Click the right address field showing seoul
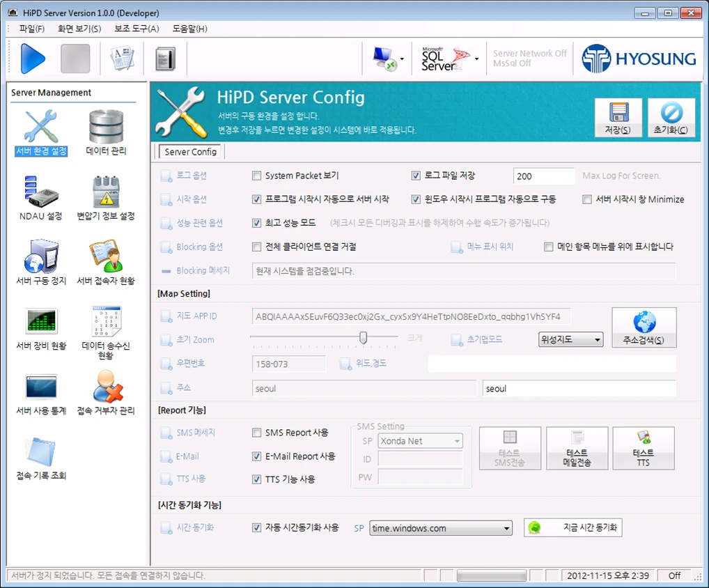 pos(579,389)
